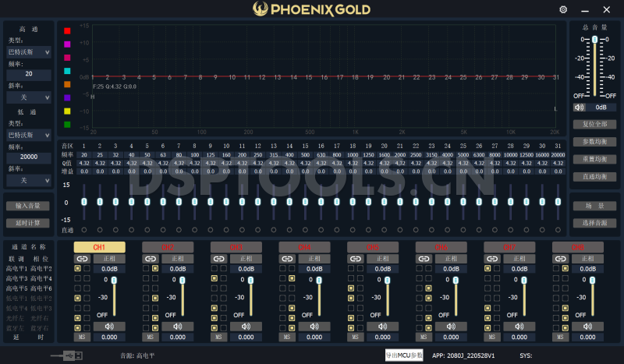Image resolution: width=624 pixels, height=364 pixels.
Task: Open high-pass 类型 巴特沃斯 dropdown
Action: click(x=29, y=52)
